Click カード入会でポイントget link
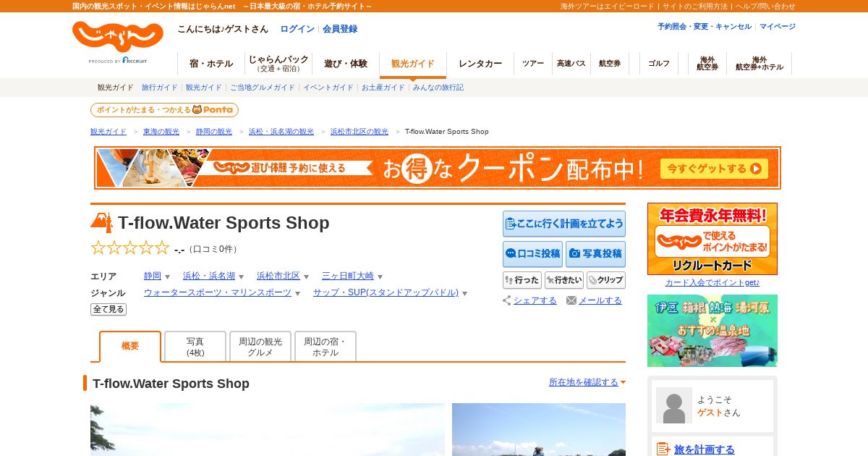The height and width of the screenshot is (456, 868). tap(712, 282)
